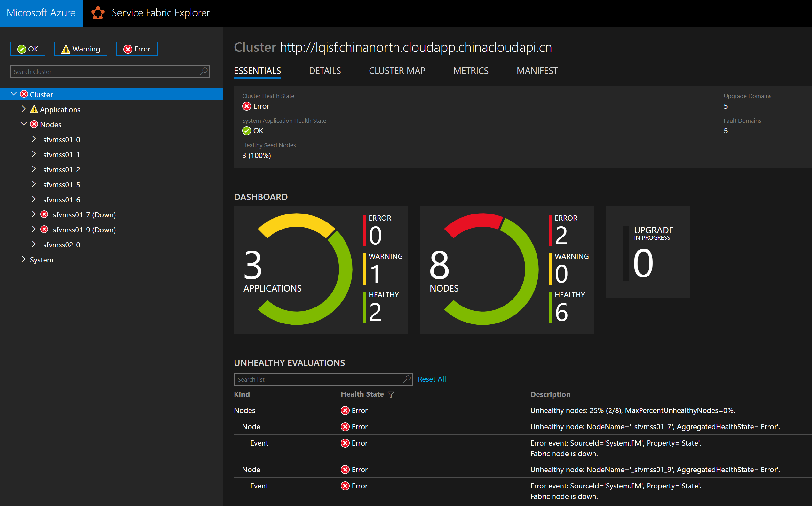Click the error icon beside Cluster node

23,94
